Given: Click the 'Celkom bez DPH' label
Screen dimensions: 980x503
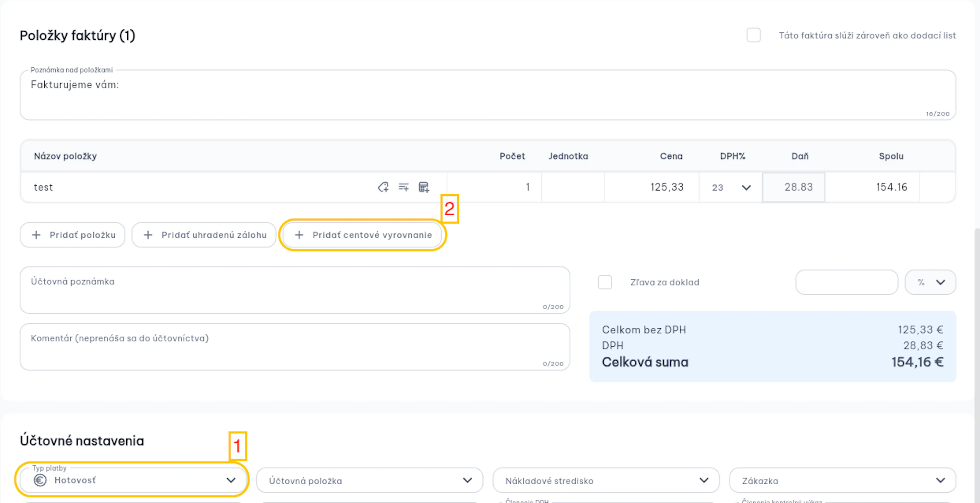Looking at the screenshot, I should [x=644, y=330].
